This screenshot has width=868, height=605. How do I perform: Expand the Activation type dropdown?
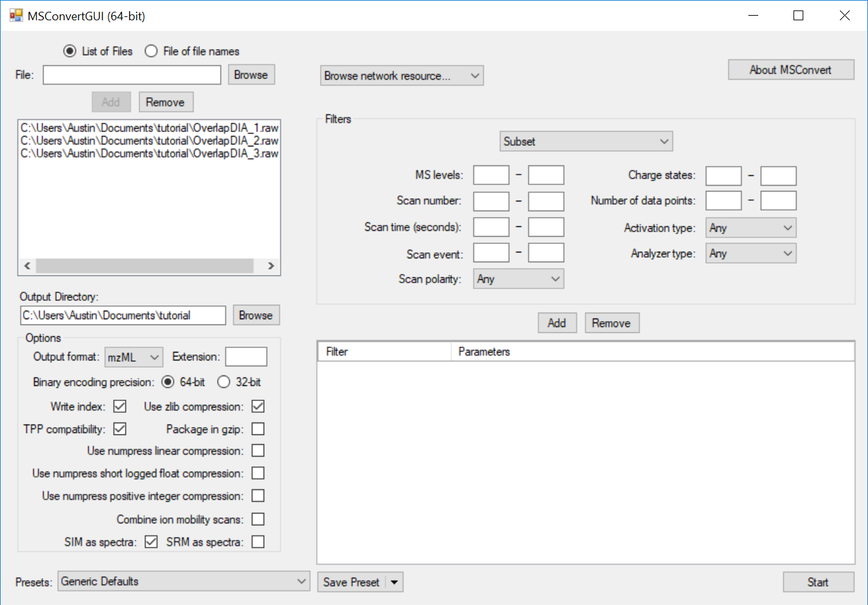(750, 228)
